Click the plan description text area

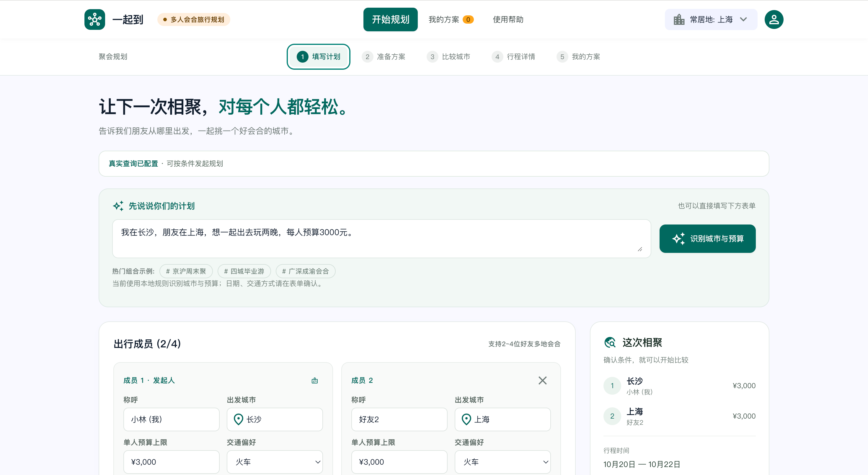pyautogui.click(x=381, y=239)
